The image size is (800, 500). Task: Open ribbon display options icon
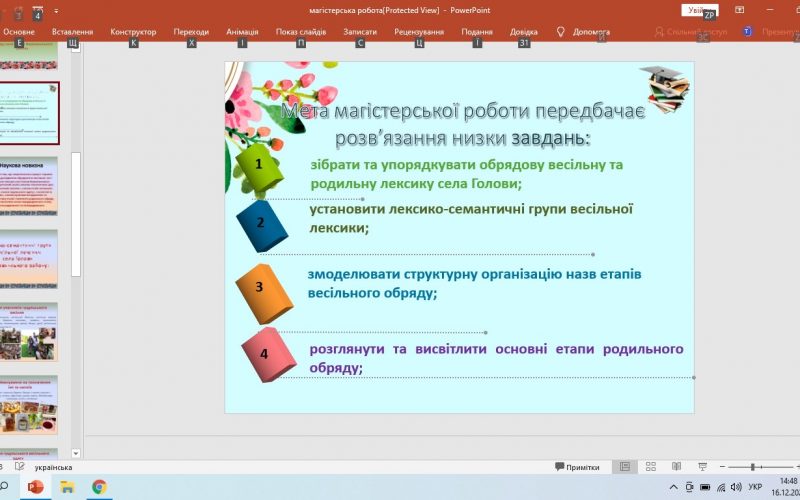[739, 10]
